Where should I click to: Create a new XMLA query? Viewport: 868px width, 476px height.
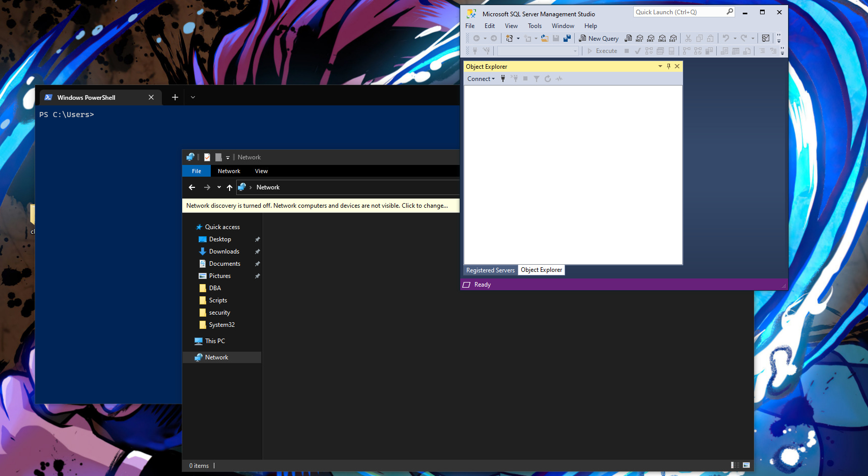pos(662,38)
